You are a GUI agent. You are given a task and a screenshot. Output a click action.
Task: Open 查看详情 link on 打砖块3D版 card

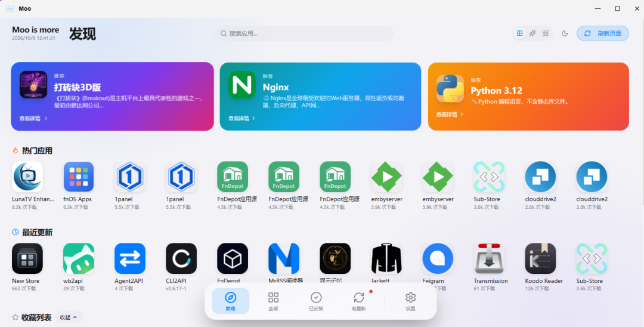pos(33,118)
